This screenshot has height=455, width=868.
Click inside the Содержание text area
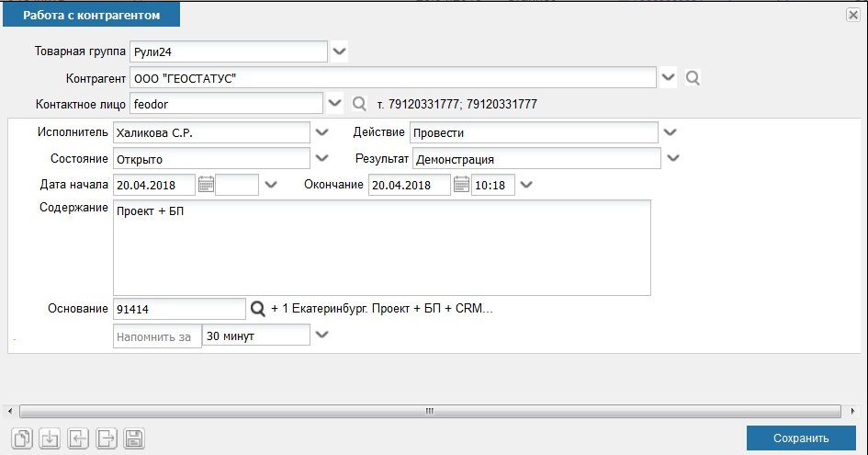[x=382, y=248]
